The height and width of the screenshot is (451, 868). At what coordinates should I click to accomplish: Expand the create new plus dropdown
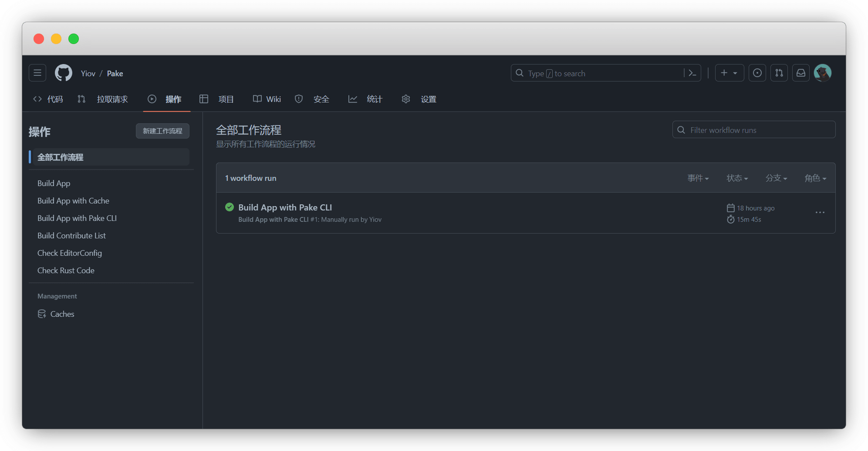coord(729,73)
